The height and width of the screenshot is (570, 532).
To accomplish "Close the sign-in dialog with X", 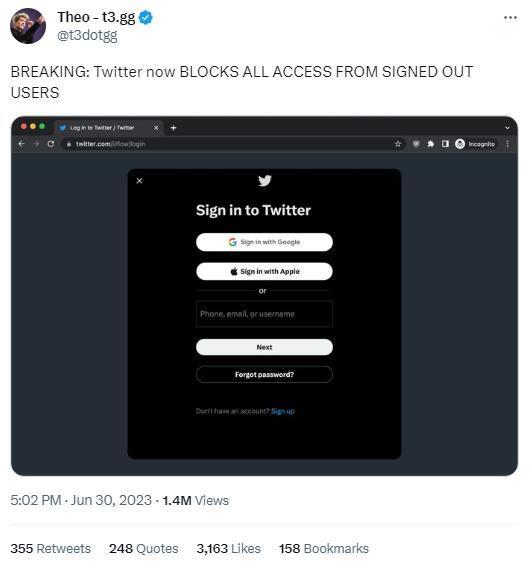I will 139,181.
